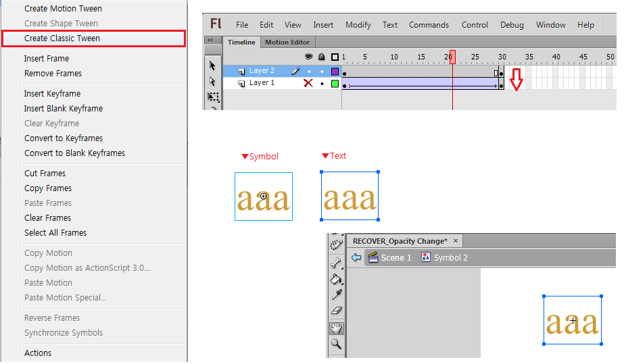Image resolution: width=624 pixels, height=364 pixels.
Task: Select the Layer 1 layer name
Action: click(x=262, y=82)
